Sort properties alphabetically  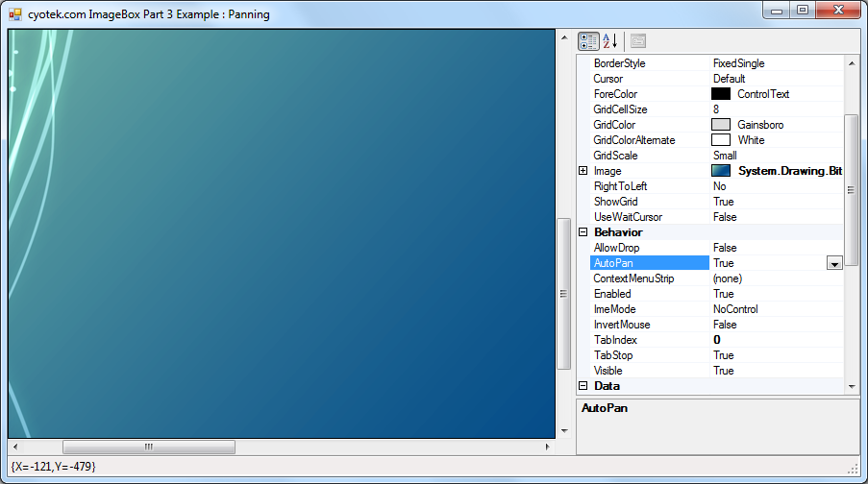pyautogui.click(x=609, y=41)
